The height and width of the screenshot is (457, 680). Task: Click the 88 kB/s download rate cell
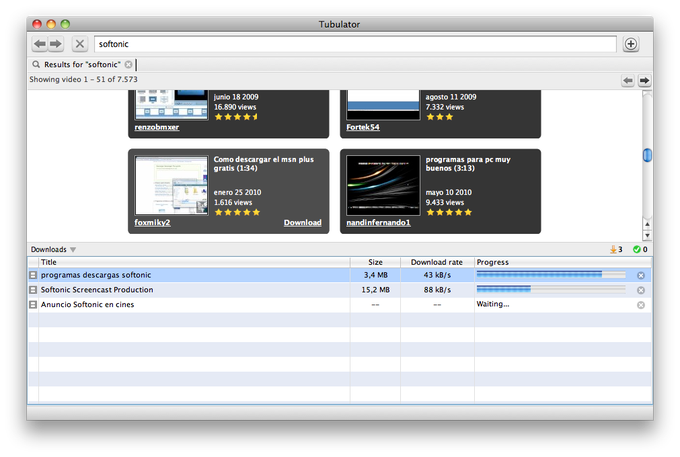437,290
